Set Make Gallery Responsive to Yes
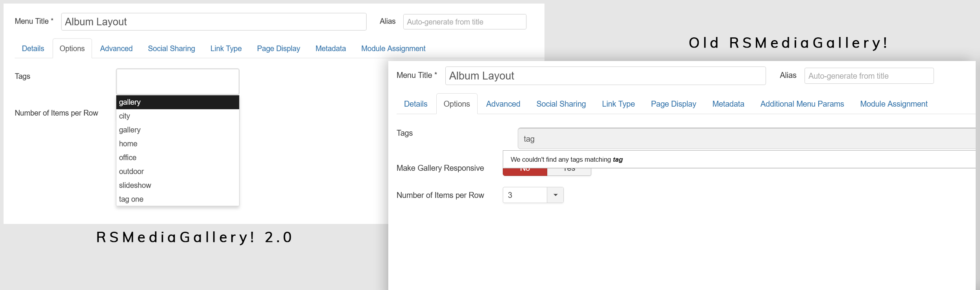Screen dimensions: 980x290 coord(569,172)
